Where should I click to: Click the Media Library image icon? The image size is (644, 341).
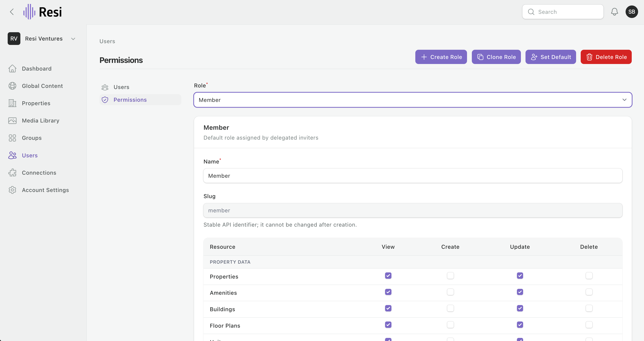coord(12,121)
